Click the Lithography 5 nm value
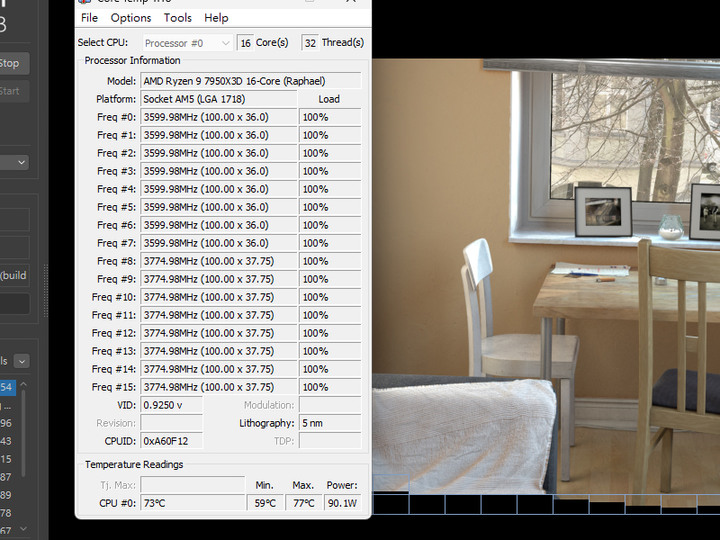 (x=330, y=423)
